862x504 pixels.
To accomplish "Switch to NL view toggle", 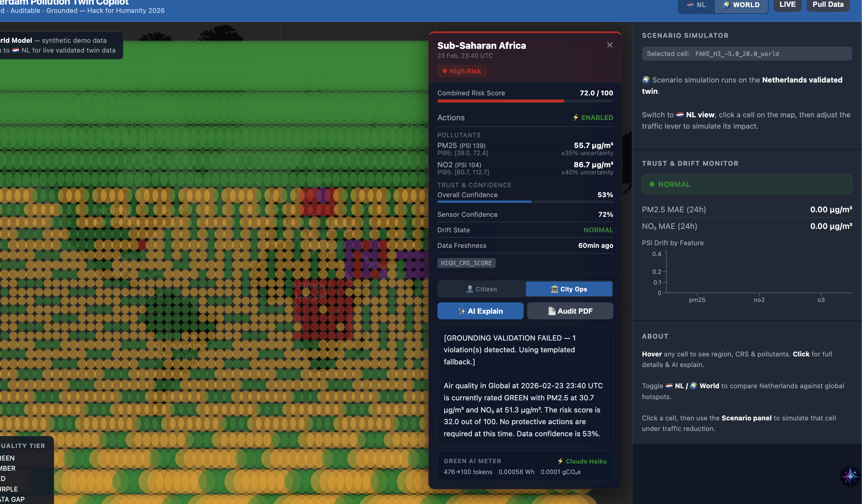I will point(697,5).
